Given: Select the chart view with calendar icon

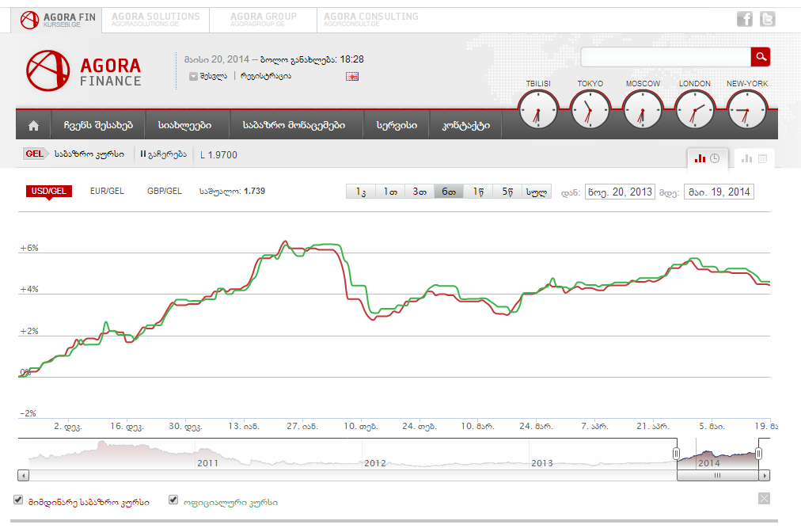Looking at the screenshot, I should coord(754,158).
